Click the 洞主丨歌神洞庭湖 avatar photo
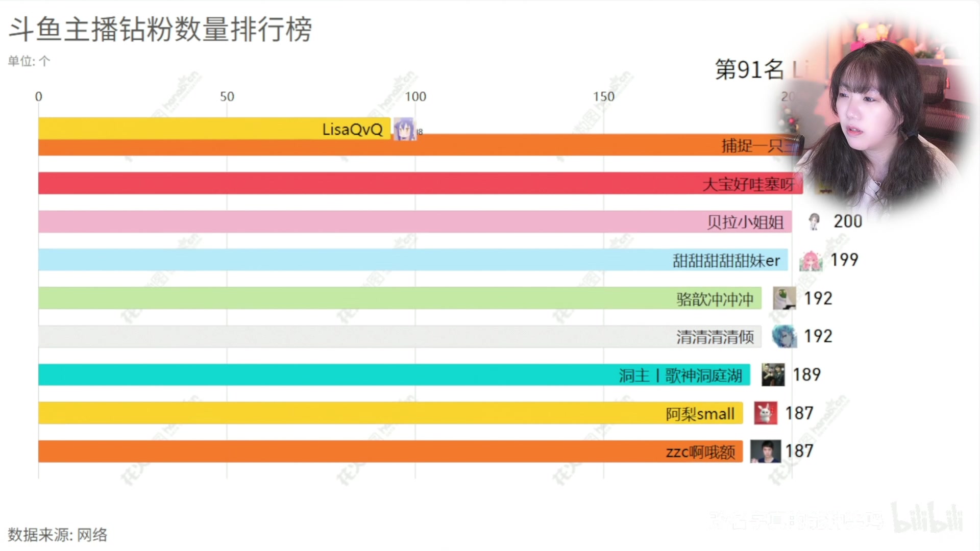The image size is (980, 551). point(773,375)
